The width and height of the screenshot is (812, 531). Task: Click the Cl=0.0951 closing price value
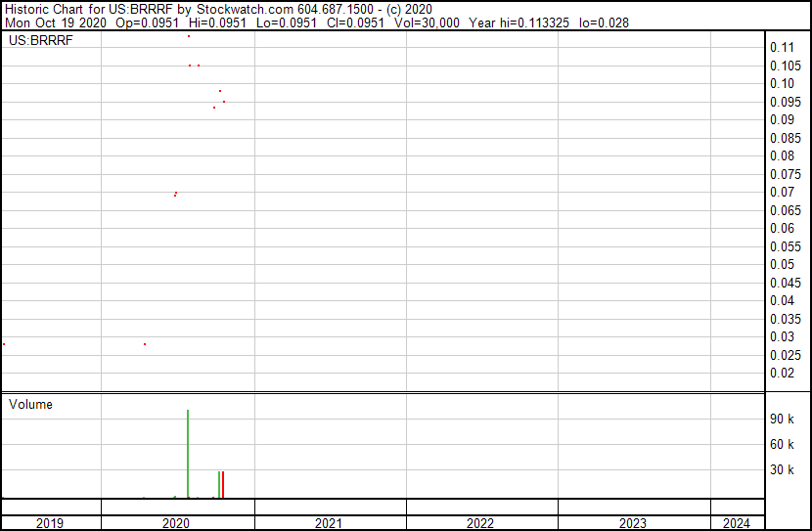pos(356,22)
